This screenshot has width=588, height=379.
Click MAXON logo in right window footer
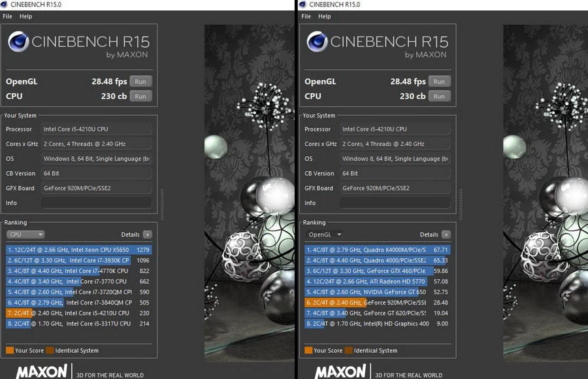340,372
